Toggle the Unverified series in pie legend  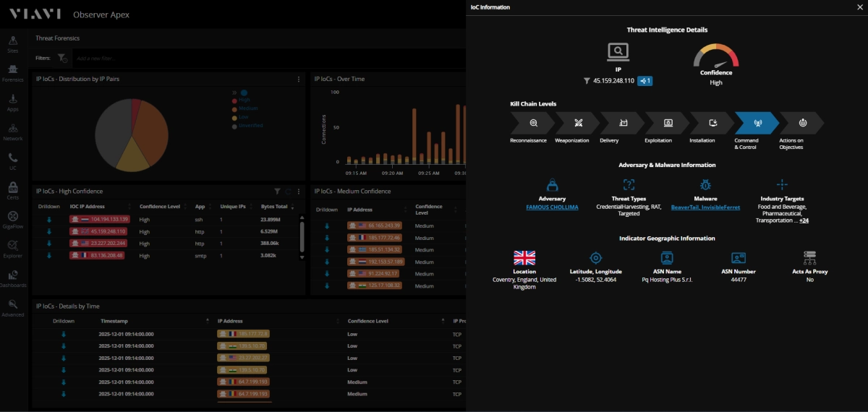[x=250, y=126]
